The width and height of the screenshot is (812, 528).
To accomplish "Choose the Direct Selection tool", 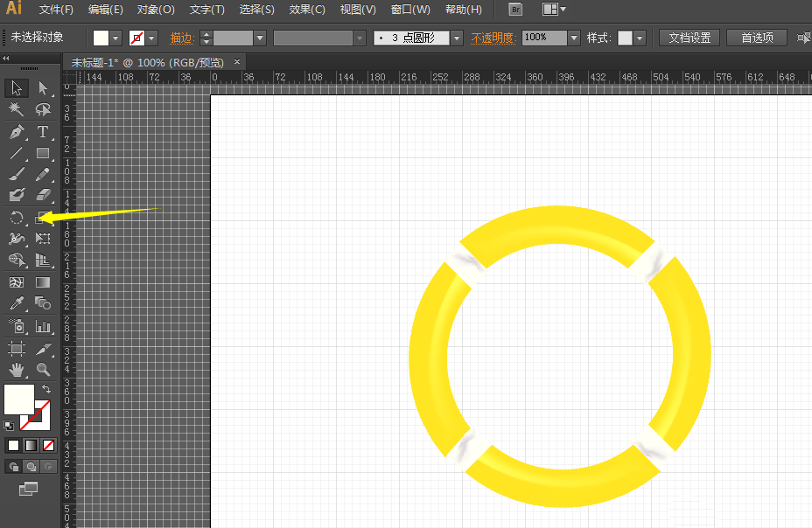I will click(43, 87).
